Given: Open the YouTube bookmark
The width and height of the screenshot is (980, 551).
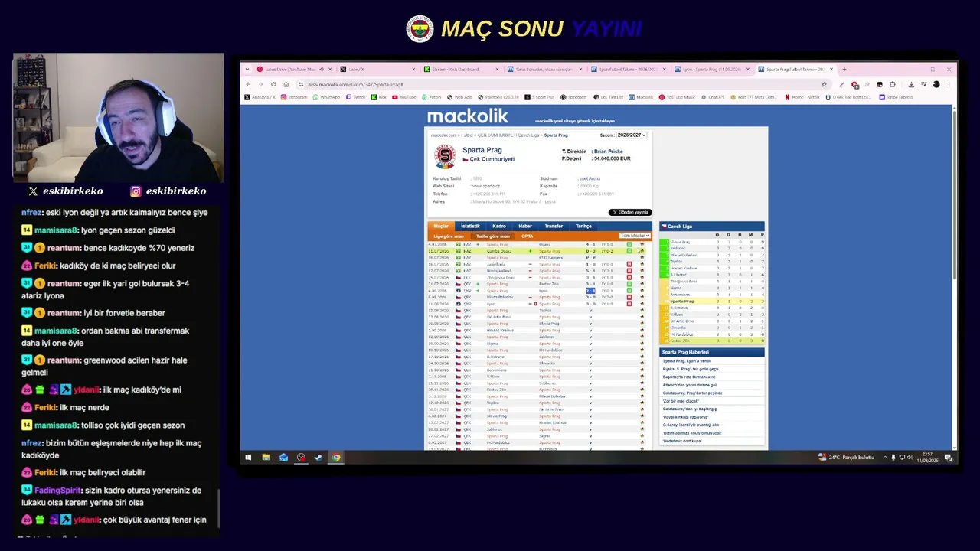Looking at the screenshot, I should point(404,97).
